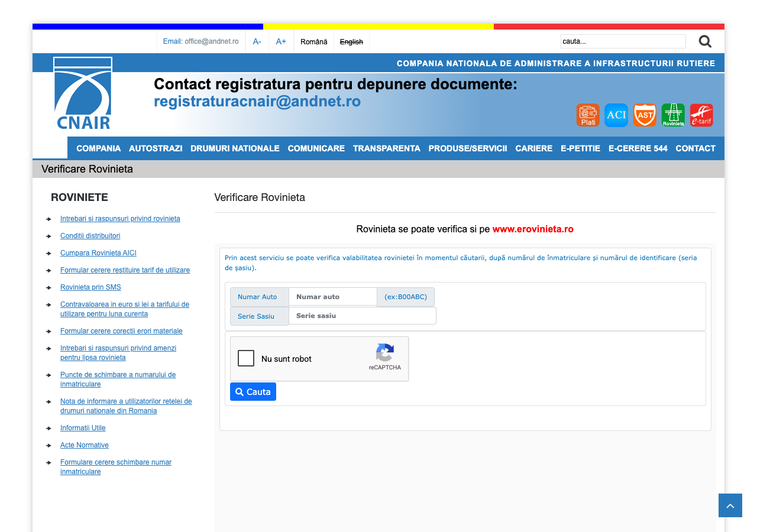Screen dimensions: 757x532
Task: Click the Cauta search button
Action: point(253,391)
